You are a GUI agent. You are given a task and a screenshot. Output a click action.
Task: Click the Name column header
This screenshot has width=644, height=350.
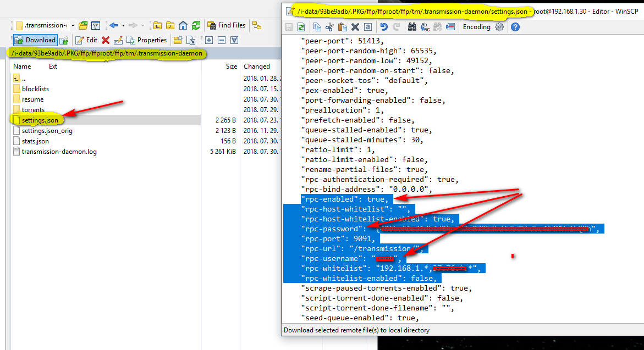coord(22,66)
